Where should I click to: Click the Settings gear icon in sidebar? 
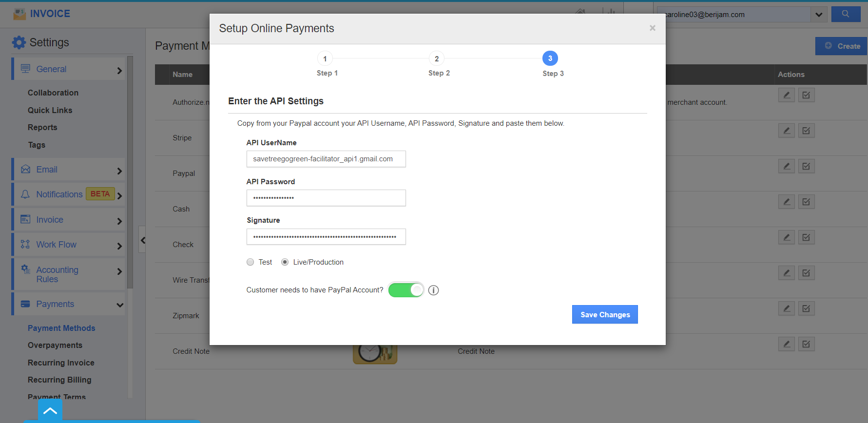pyautogui.click(x=19, y=42)
